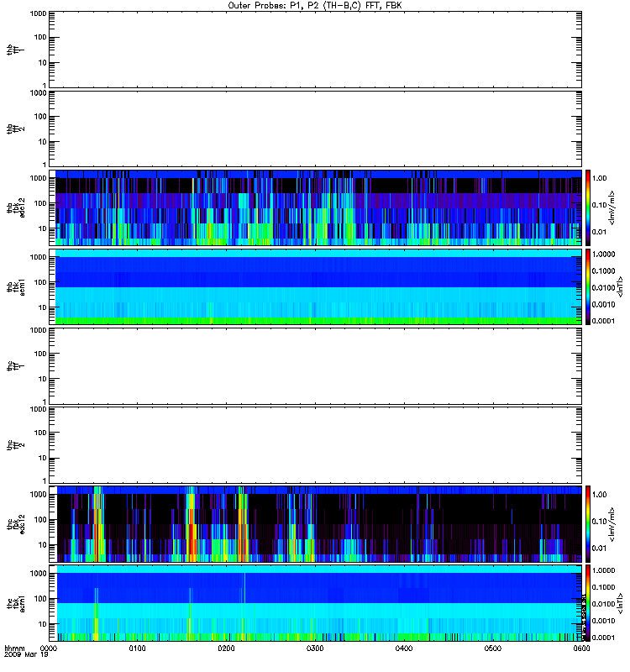The width and height of the screenshot is (630, 672).
Task: Select the 'thc fbk scm1' axis label
Action: coord(15,603)
